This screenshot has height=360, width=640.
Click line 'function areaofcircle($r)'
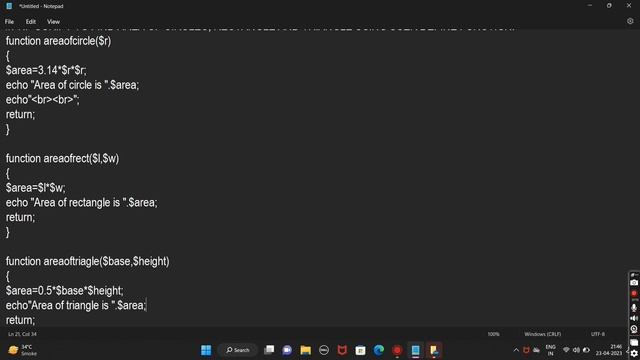click(58, 41)
